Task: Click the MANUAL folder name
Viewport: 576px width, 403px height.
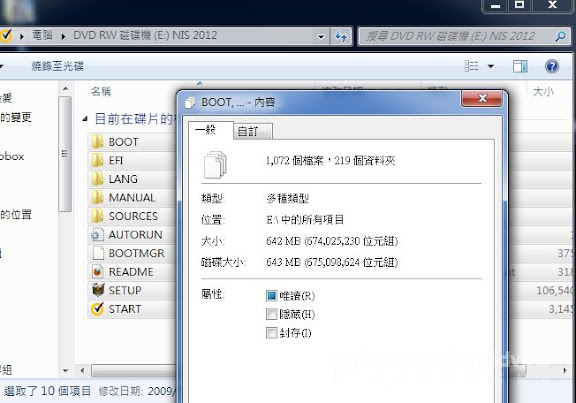Action: click(132, 197)
